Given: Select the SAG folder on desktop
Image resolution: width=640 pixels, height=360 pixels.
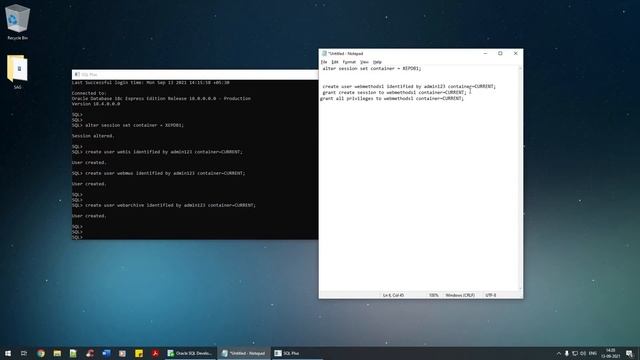Looking at the screenshot, I should coord(17,72).
